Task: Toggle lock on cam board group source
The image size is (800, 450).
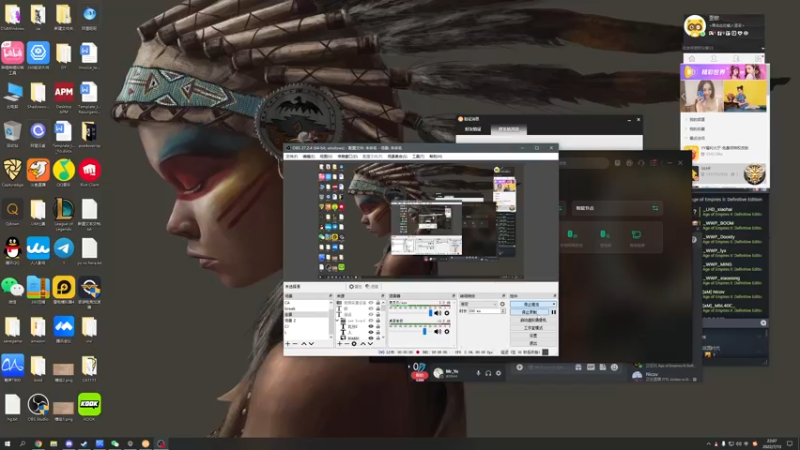Action: [x=378, y=321]
